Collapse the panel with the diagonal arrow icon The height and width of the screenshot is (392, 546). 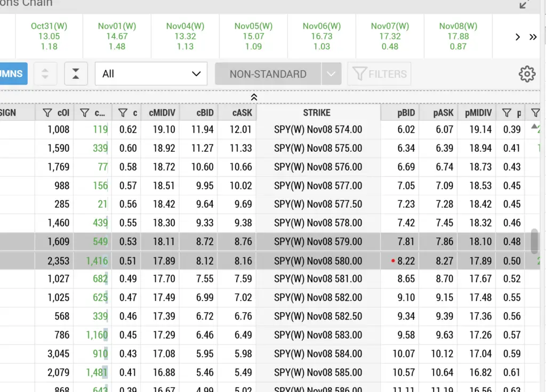point(524,4)
